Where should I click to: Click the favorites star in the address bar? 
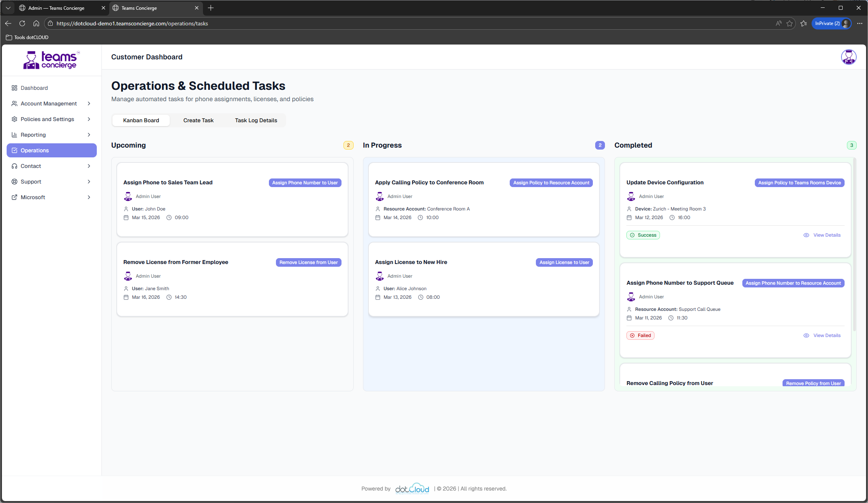click(x=790, y=23)
